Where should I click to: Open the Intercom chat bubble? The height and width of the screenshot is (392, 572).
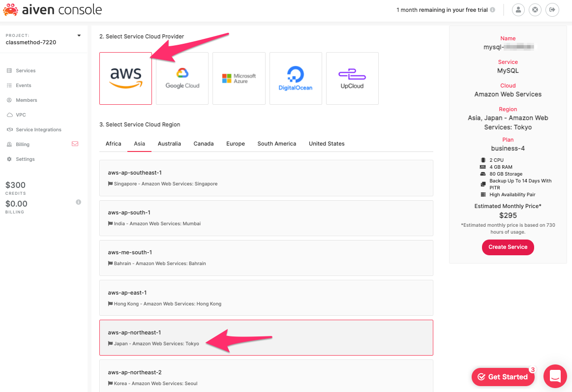555,376
